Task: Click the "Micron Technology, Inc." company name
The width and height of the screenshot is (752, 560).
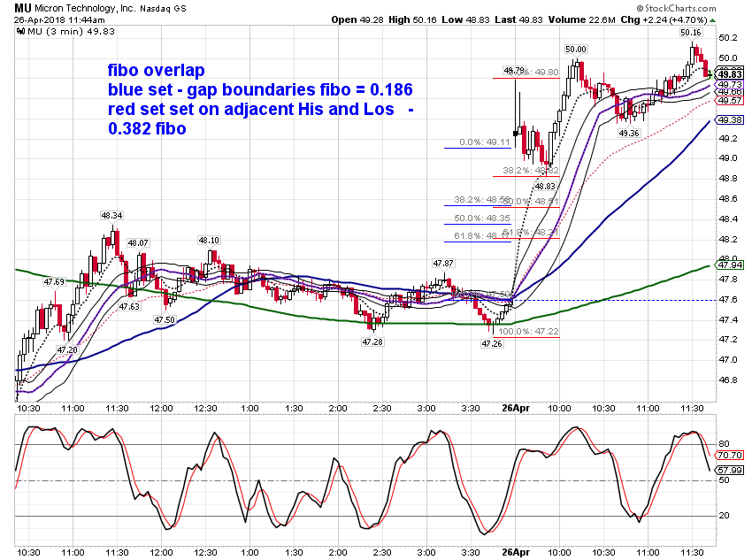Action: click(85, 8)
